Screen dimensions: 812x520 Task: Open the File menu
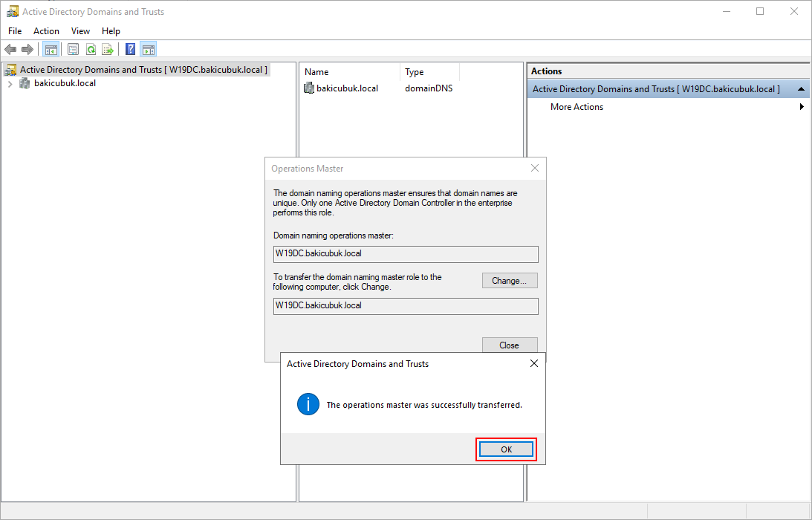[15, 31]
